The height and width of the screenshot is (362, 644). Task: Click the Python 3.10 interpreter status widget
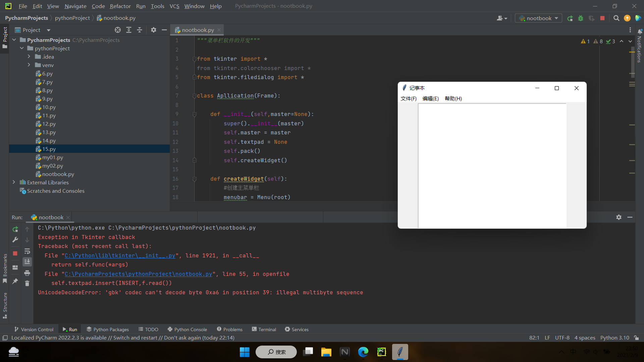(x=615, y=338)
